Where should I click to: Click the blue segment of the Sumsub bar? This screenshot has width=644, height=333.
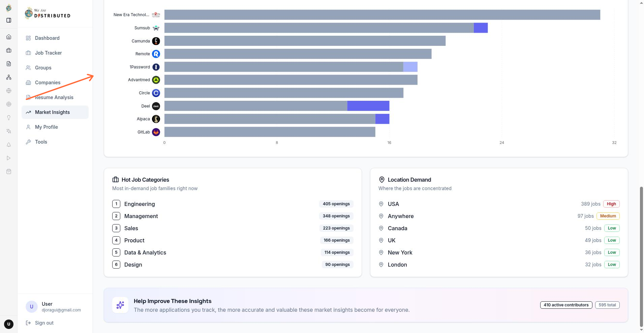click(481, 28)
